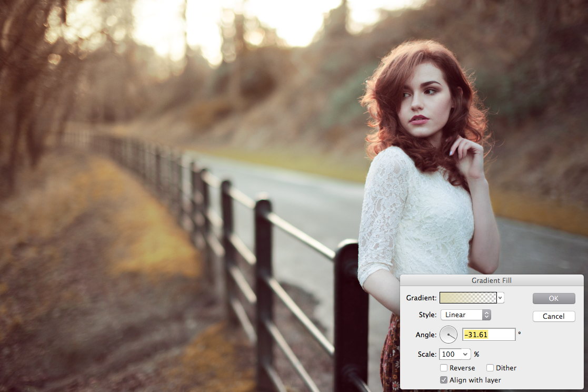Screen dimensions: 588x392
Task: Enable the Reverse checkbox
Action: click(444, 368)
